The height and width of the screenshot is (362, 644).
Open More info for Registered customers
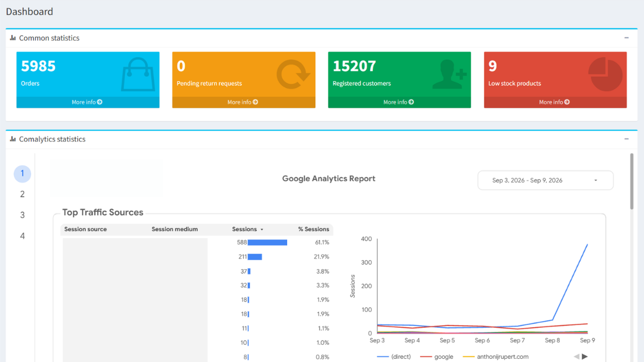tap(399, 102)
